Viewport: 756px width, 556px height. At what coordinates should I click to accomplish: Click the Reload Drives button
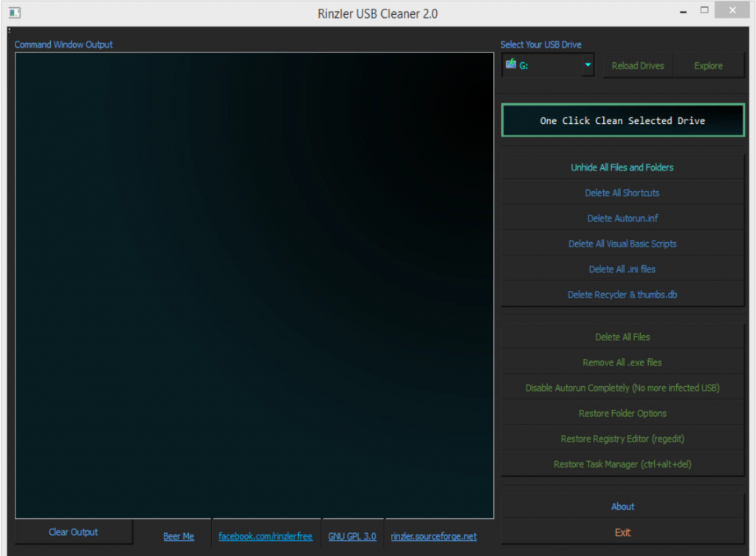pyautogui.click(x=638, y=66)
